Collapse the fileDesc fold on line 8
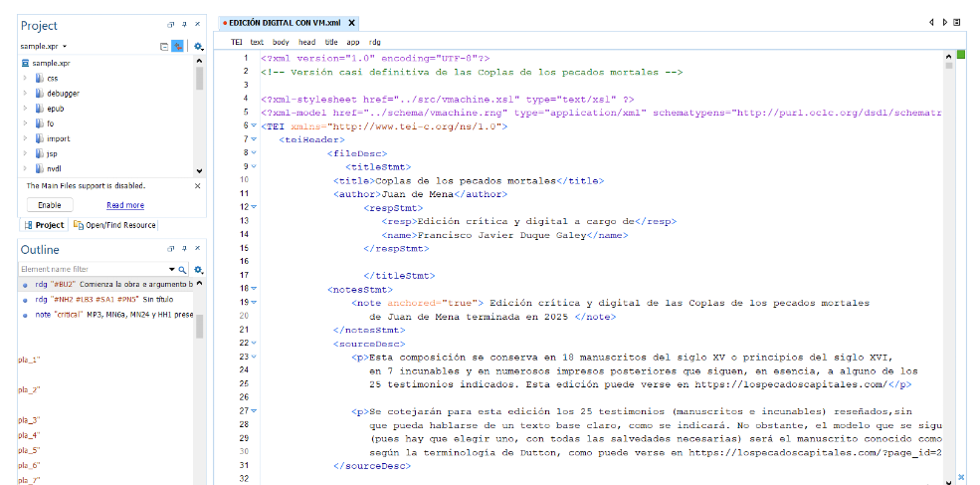Screen dimensions: 980x485 click(x=254, y=152)
